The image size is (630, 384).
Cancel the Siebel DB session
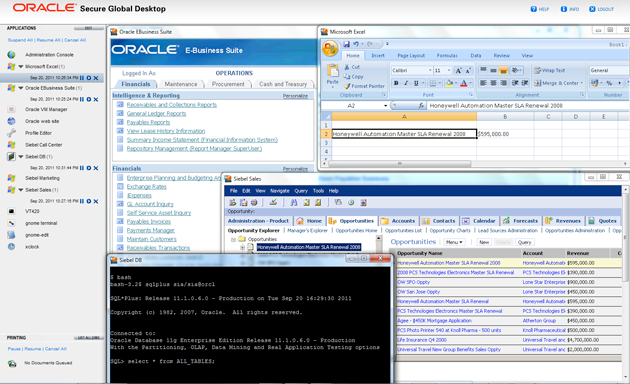[96, 168]
